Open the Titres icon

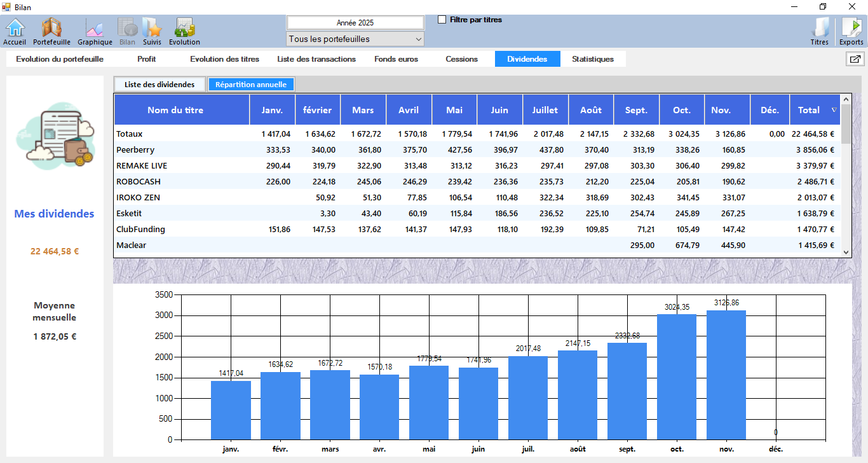(820, 30)
